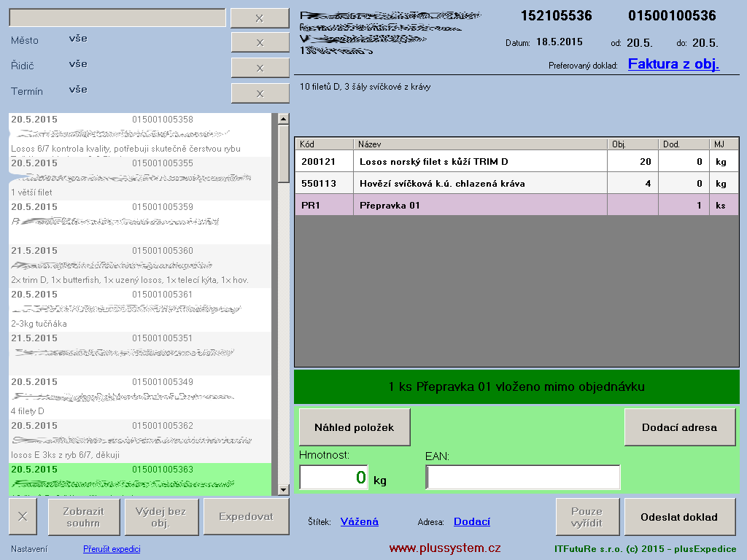The width and height of the screenshot is (747, 560).
Task: Click the Obj. column header
Action: (632, 144)
